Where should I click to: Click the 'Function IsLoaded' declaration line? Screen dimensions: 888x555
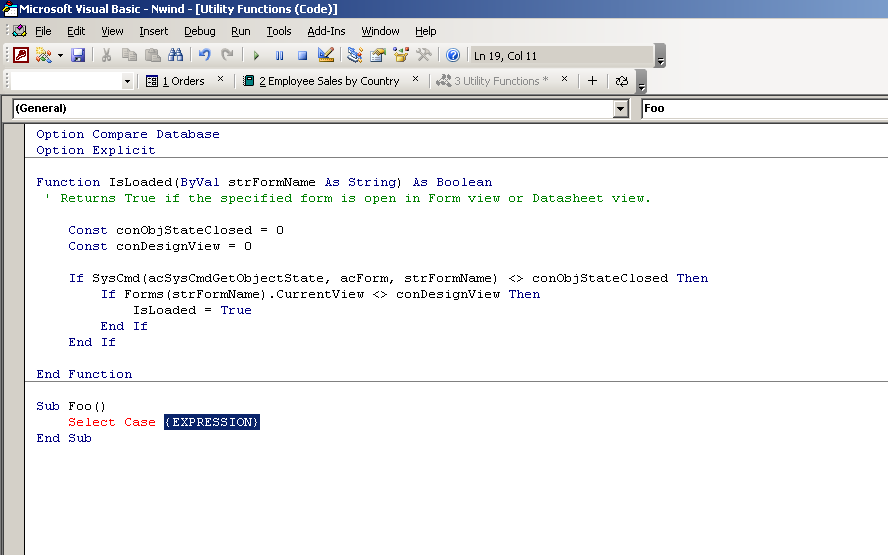click(264, 182)
